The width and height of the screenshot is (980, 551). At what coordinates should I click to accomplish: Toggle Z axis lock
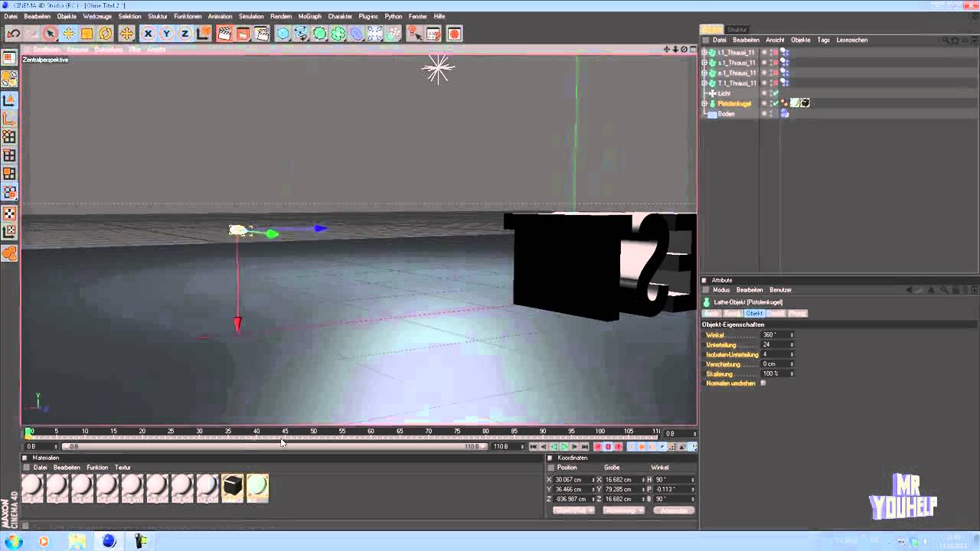click(x=185, y=34)
